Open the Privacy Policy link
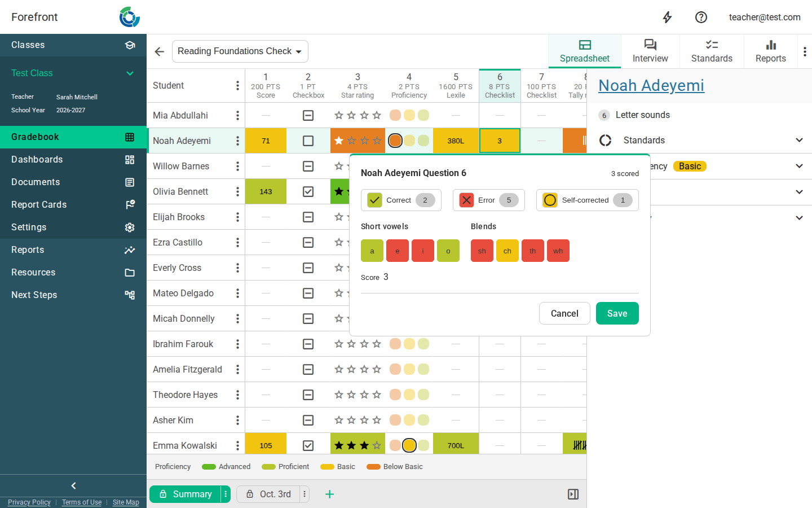 tap(29, 502)
